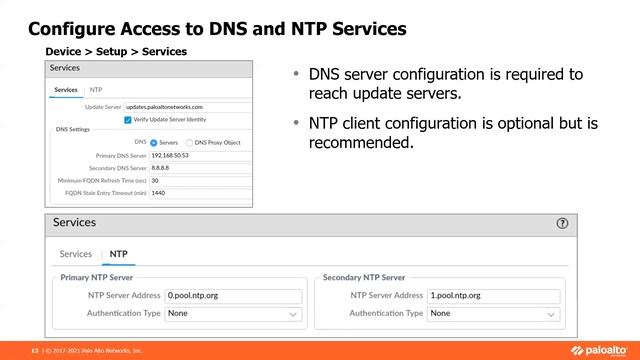The height and width of the screenshot is (360, 640).
Task: Switch to NTP tab in upper panel
Action: [96, 90]
